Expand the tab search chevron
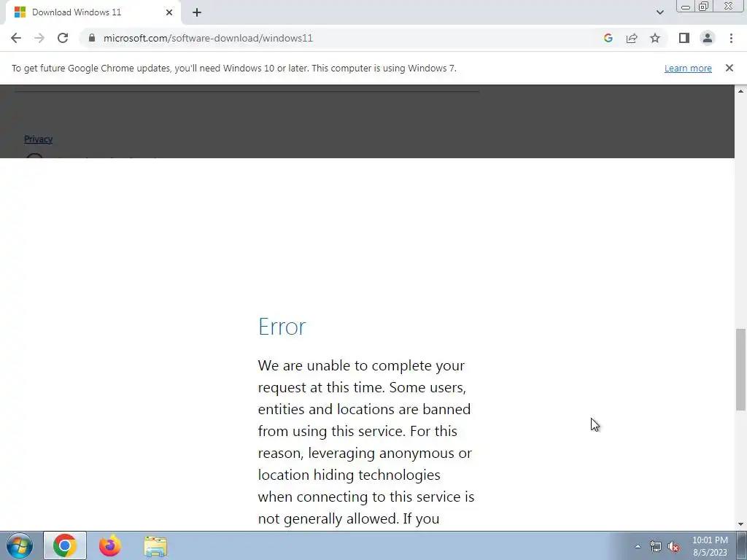747x560 pixels. [659, 12]
